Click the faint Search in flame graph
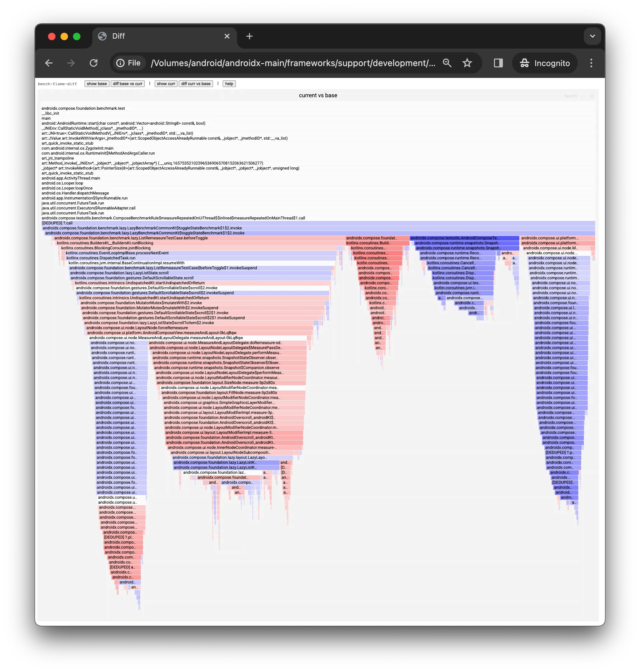Image resolution: width=640 pixels, height=672 pixels. pyautogui.click(x=570, y=96)
